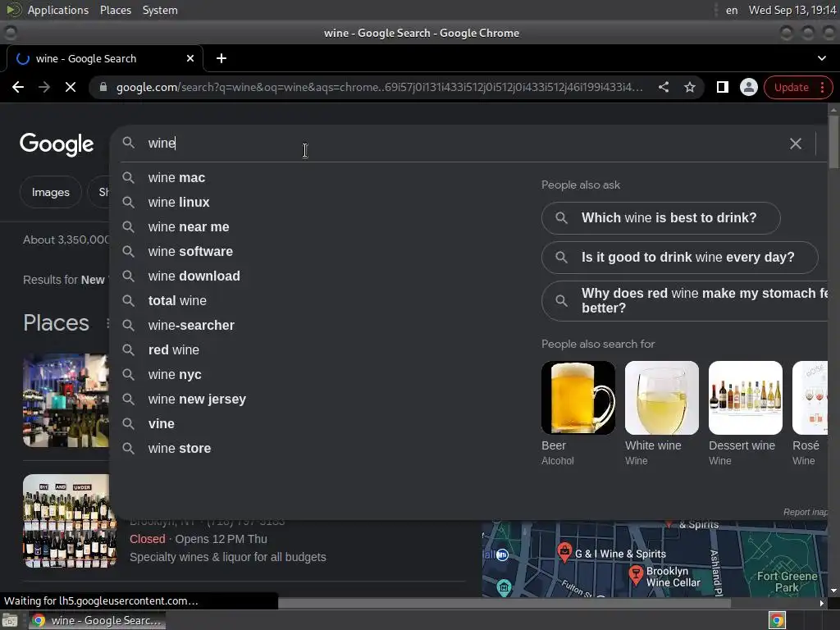Open a new tab with the plus button
840x630 pixels.
(221, 58)
